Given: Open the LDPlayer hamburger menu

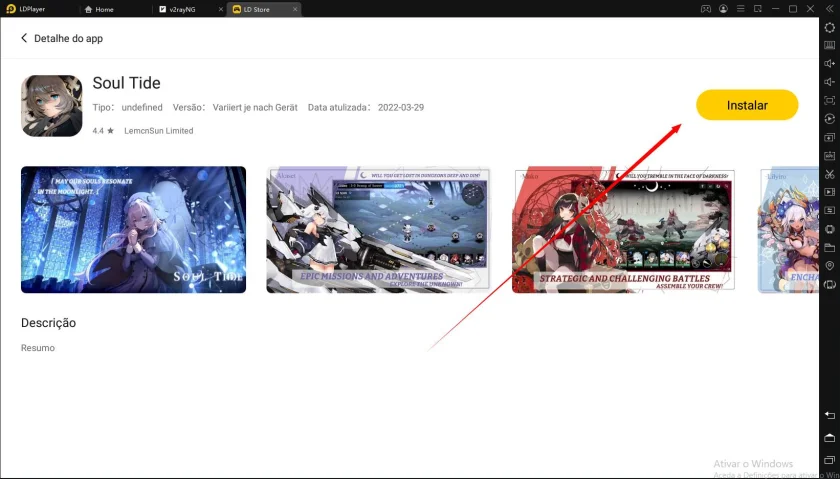Looking at the screenshot, I should pyautogui.click(x=740, y=9).
